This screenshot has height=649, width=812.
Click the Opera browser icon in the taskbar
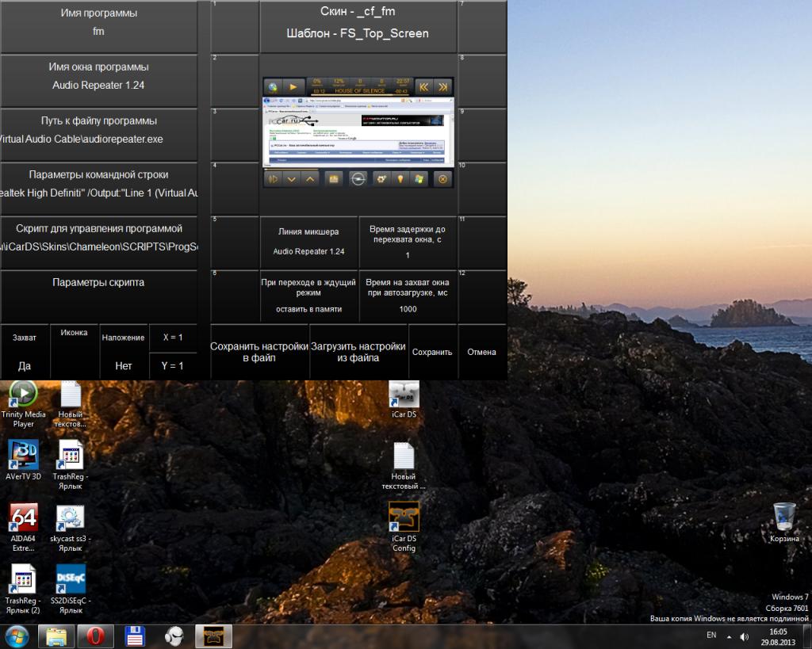click(95, 636)
